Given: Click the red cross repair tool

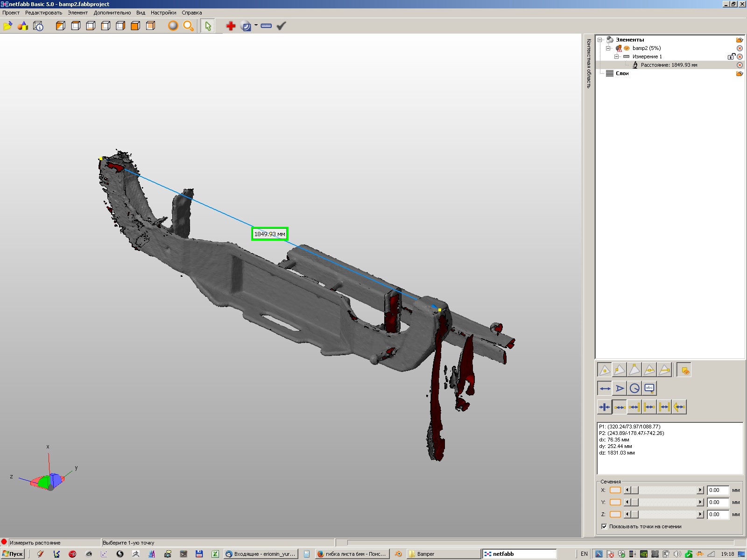Looking at the screenshot, I should pos(231,26).
